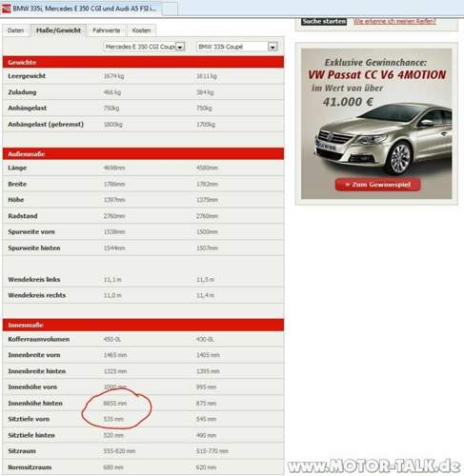The image size is (464, 476).
Task: Click the Gewichte section header
Action: 143,62
